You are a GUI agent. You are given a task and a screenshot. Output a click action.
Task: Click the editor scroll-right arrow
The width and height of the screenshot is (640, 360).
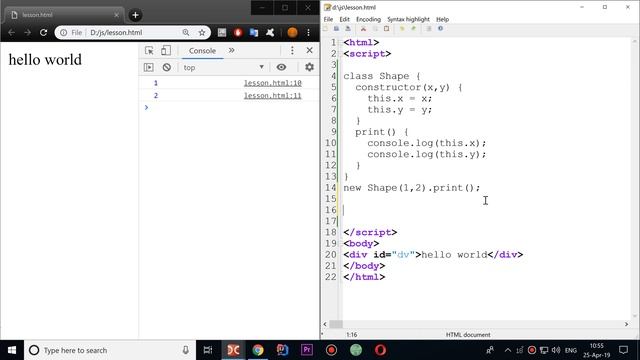tap(627, 324)
